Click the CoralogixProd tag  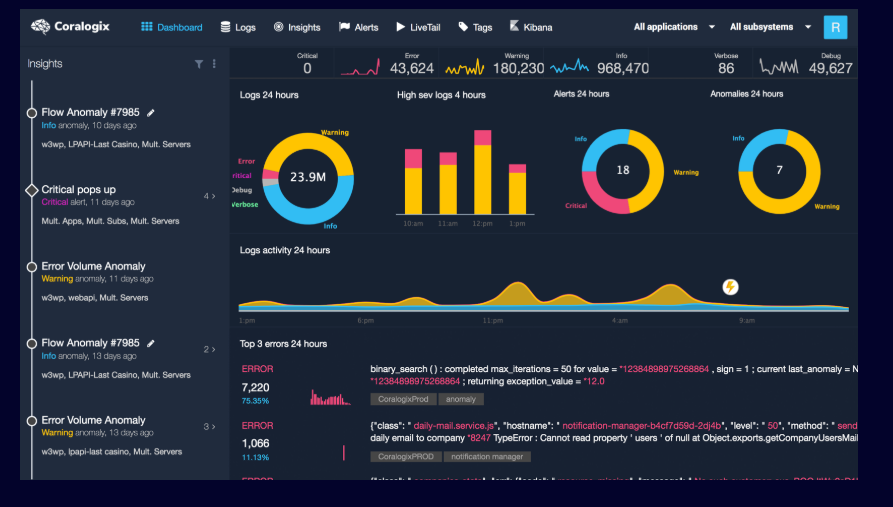point(403,399)
